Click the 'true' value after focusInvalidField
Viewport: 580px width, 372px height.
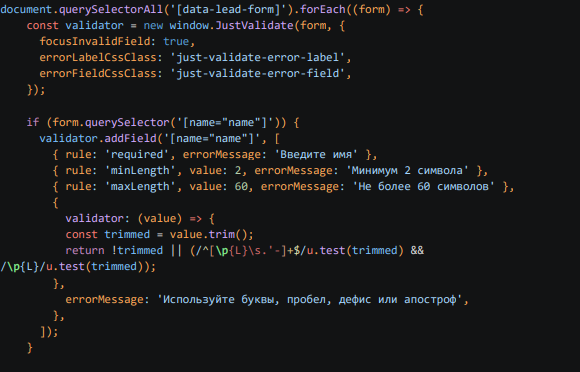pos(176,41)
